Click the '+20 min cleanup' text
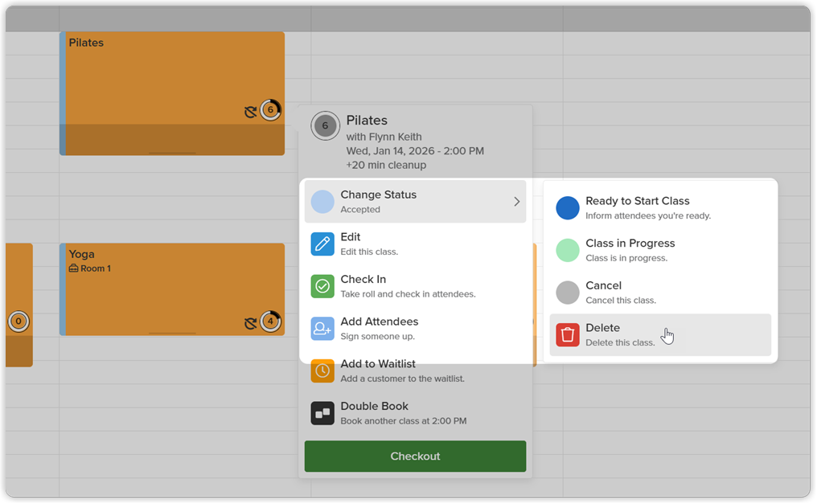The image size is (817, 504). (x=386, y=165)
